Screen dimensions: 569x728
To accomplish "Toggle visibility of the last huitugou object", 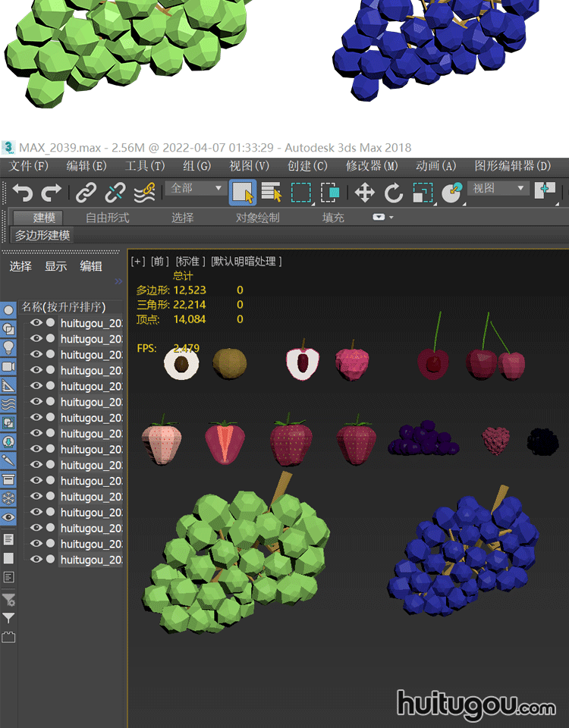I will pos(35,560).
